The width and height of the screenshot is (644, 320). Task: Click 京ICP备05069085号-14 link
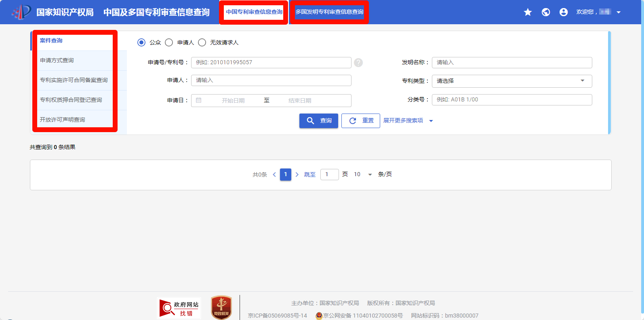(277, 316)
